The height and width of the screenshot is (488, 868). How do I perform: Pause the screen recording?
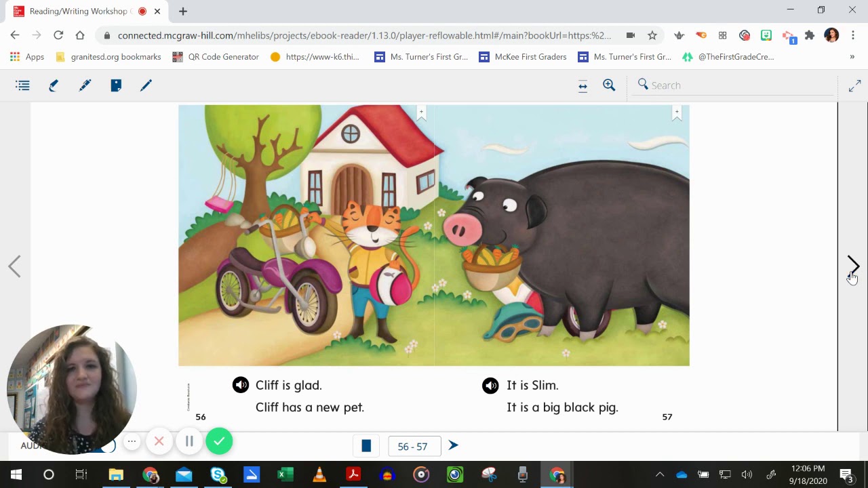pos(189,442)
